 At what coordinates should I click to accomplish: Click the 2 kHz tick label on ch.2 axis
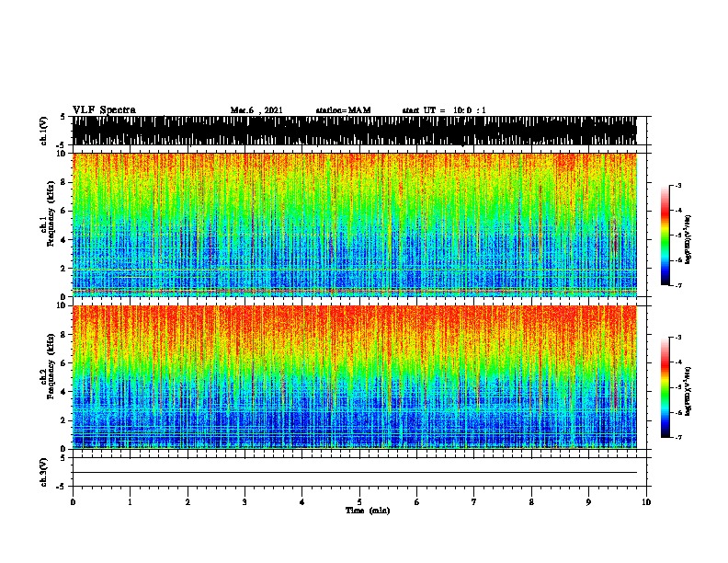63,420
